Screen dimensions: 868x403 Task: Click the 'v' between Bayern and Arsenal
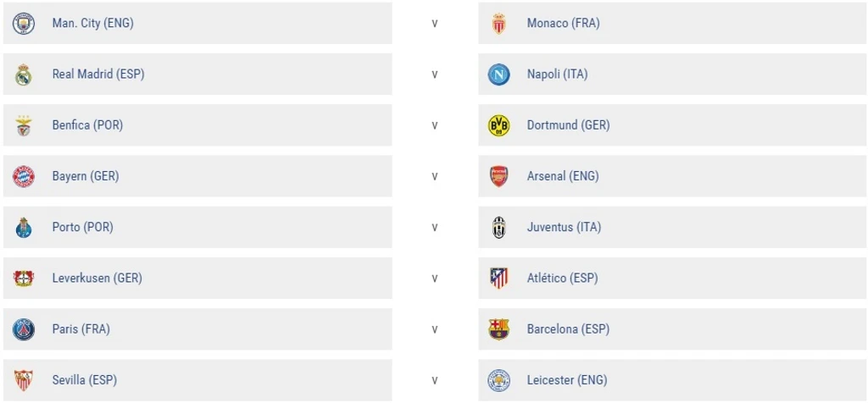pos(435,176)
